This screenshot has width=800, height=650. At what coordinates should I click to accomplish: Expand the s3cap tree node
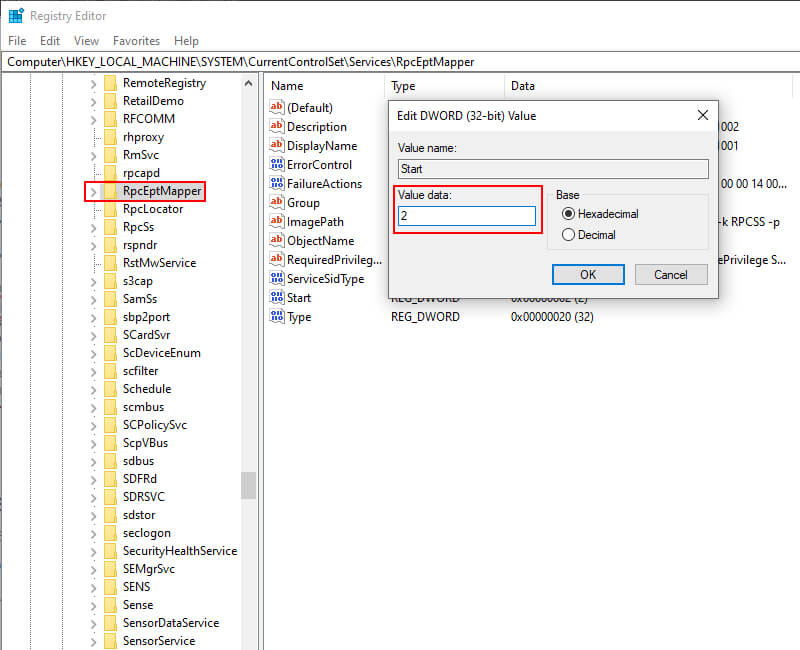tap(93, 282)
